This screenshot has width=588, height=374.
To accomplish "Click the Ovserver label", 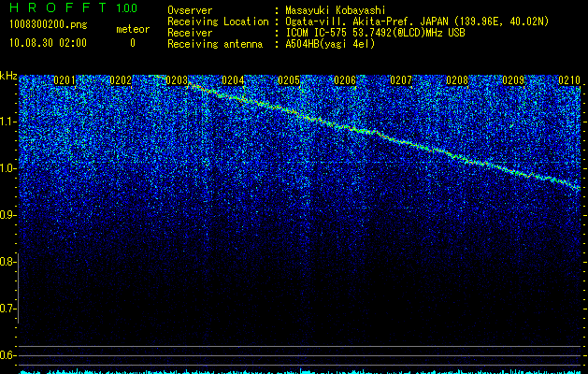I will (190, 10).
